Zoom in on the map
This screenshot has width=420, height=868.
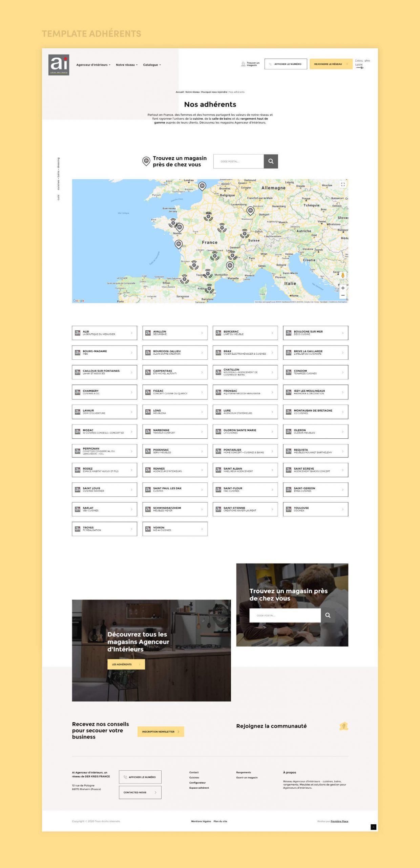click(x=343, y=288)
